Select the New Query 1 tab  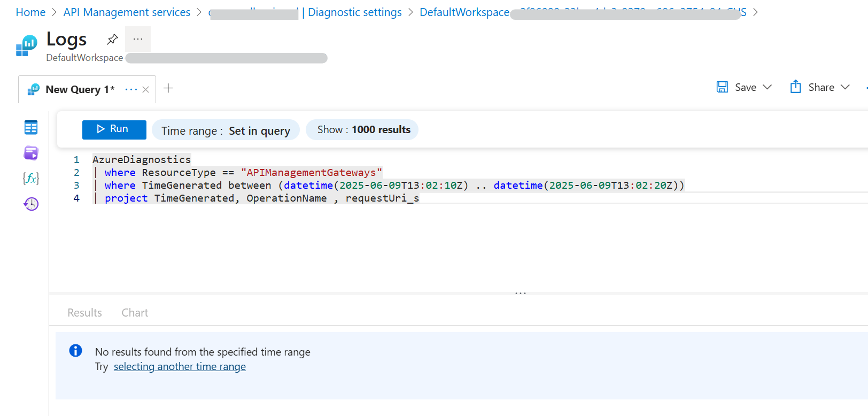pyautogui.click(x=80, y=89)
